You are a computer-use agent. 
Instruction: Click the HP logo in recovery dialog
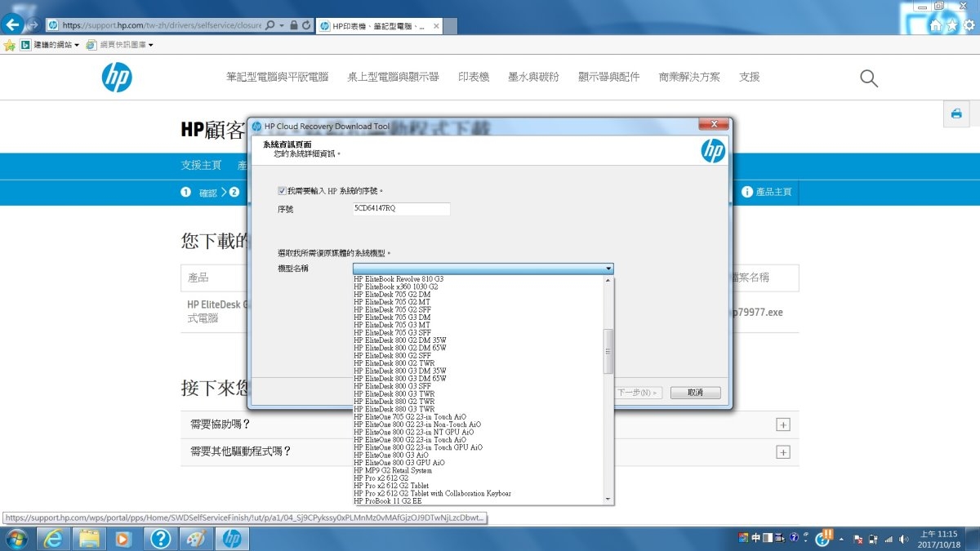(713, 151)
